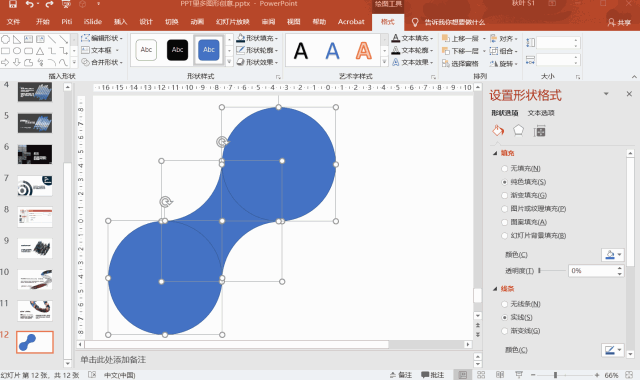640x380 pixels.
Task: Select 渐变填充 gradient fill radio button
Action: click(504, 195)
